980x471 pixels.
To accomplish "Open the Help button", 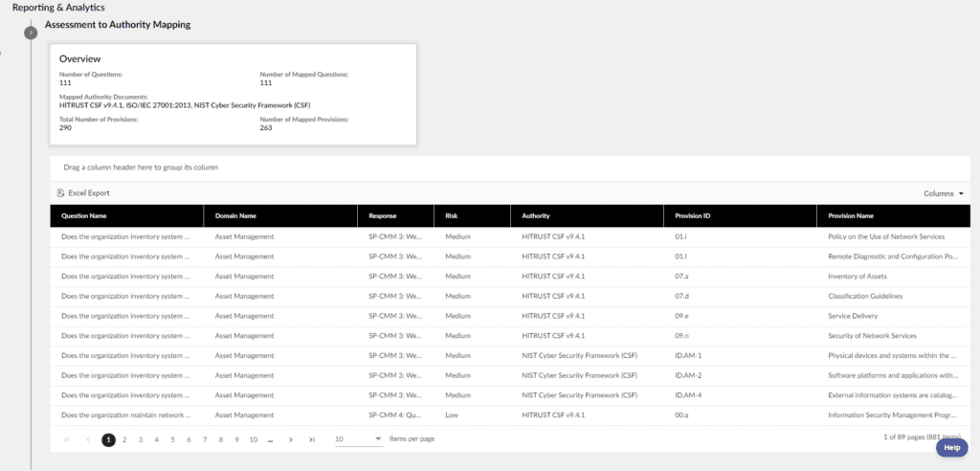I will pos(951,447).
